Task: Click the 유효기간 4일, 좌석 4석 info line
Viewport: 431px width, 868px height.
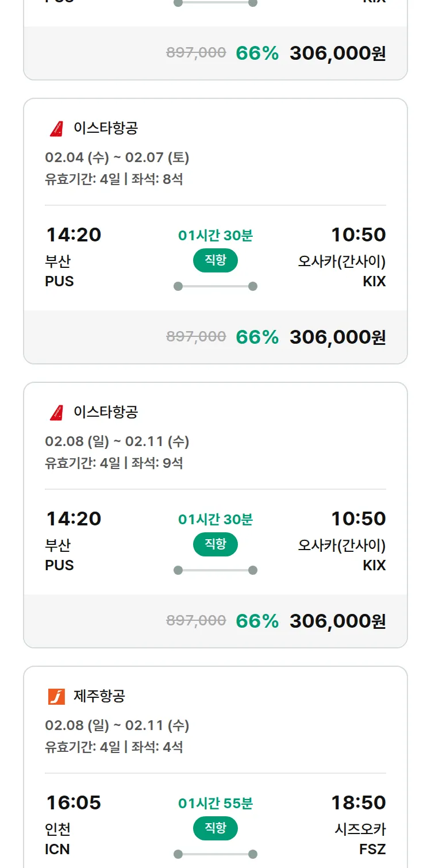Action: click(x=114, y=747)
